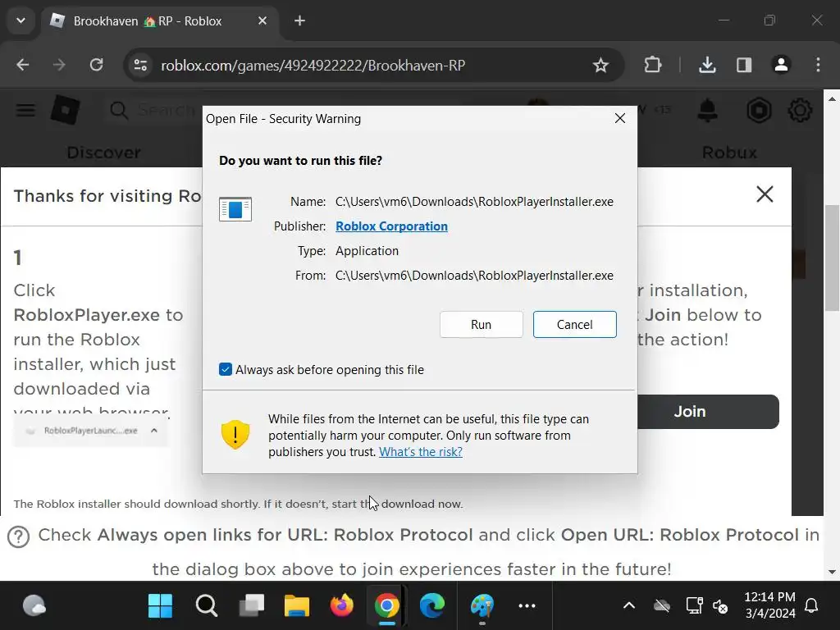Image resolution: width=840 pixels, height=630 pixels.
Task: Close the Open File security warning dialog
Action: tap(620, 118)
